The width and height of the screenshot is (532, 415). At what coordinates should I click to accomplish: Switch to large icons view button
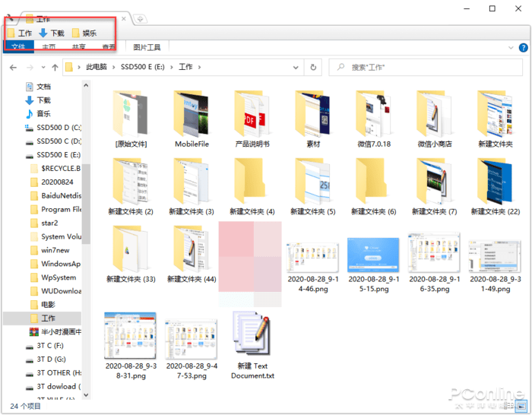pos(521,405)
